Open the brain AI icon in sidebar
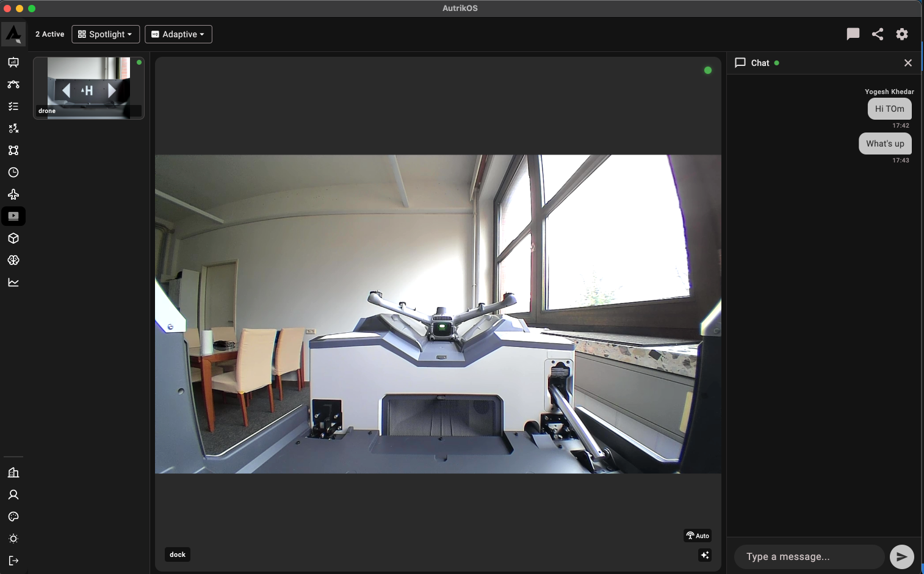Viewport: 924px width, 574px height. 13,260
